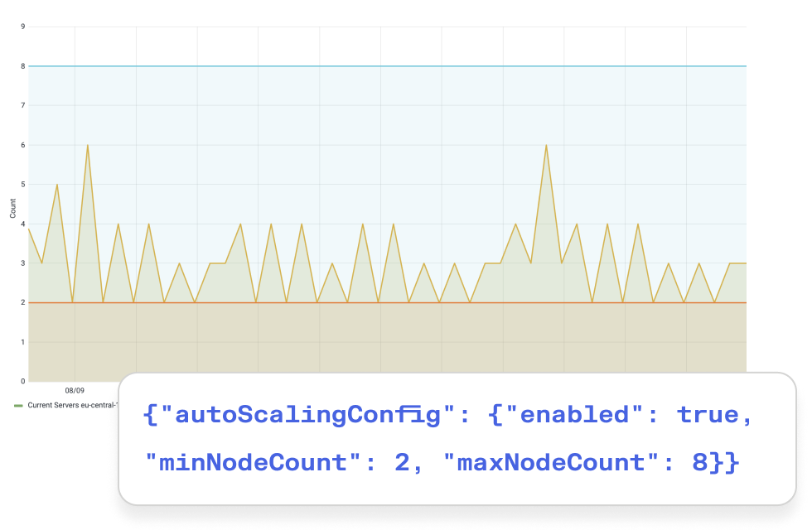Viewport: 812px width, 530px height.
Task: Click the minNodeCount value 2
Action: (402, 462)
